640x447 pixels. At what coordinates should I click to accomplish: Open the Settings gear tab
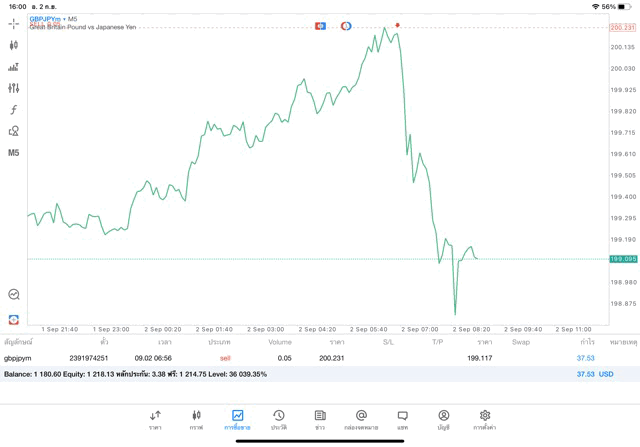(x=485, y=419)
